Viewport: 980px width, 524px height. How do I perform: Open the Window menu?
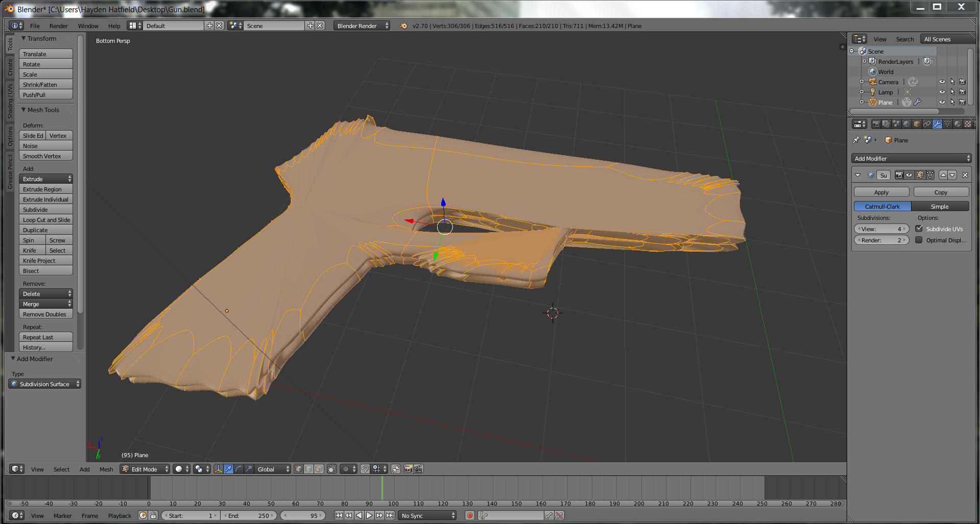88,26
